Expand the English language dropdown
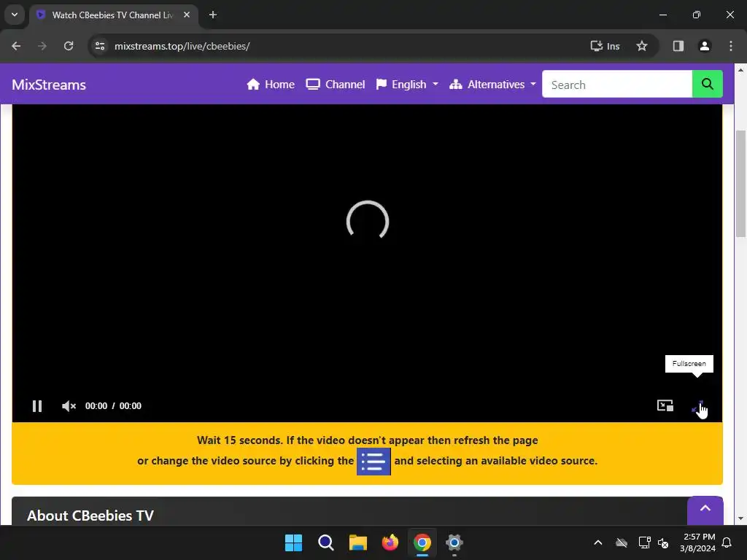Viewport: 747px width, 560px height. click(x=407, y=85)
